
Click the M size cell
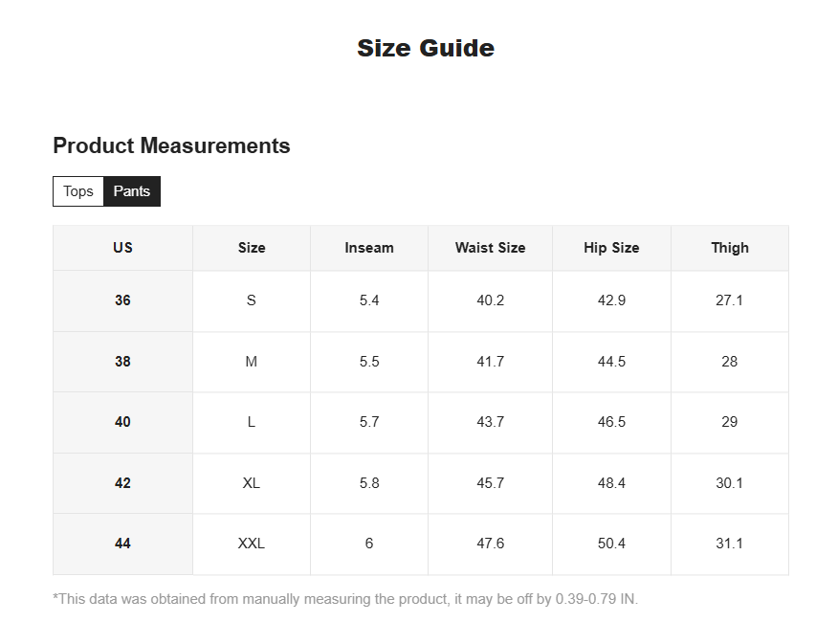click(x=252, y=362)
